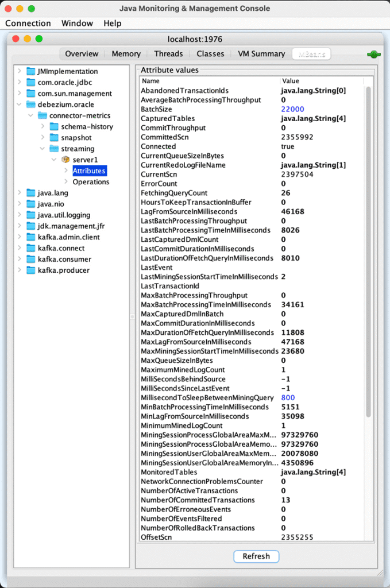Click the com.oracle.jdbc folder icon
Image resolution: width=390 pixels, height=588 pixels.
click(31, 82)
